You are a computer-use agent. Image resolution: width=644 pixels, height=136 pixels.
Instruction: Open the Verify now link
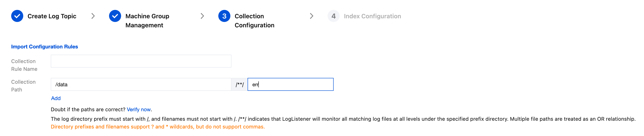pyautogui.click(x=139, y=109)
